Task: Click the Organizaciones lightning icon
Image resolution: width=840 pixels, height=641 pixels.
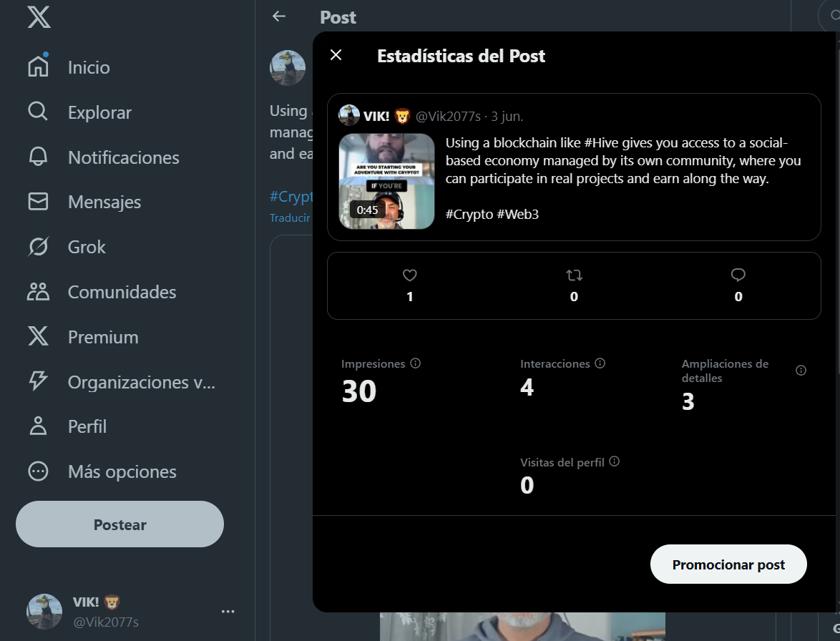Action: [x=38, y=381]
